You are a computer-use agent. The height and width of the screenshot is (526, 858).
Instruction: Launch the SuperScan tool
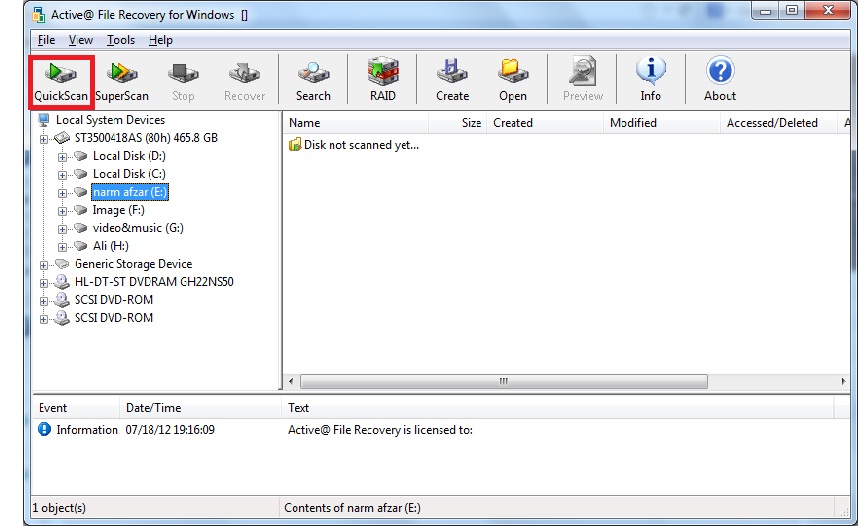coord(122,81)
